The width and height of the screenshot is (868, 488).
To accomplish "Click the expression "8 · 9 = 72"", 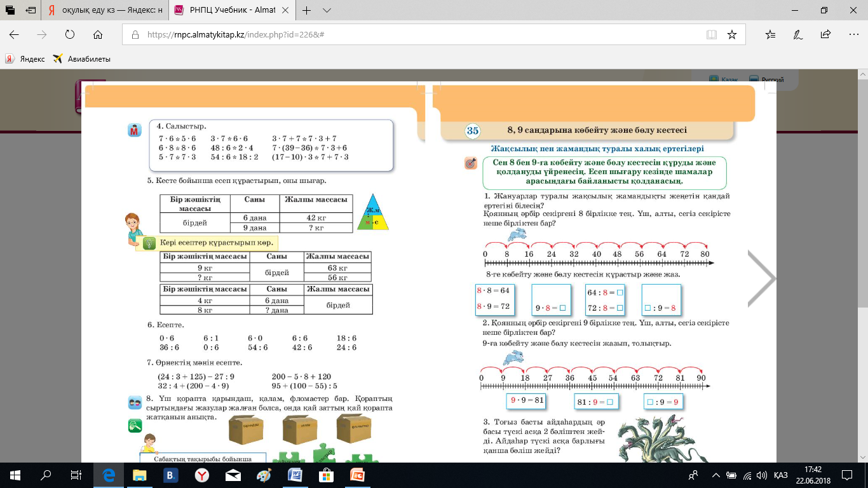I will [x=493, y=306].
